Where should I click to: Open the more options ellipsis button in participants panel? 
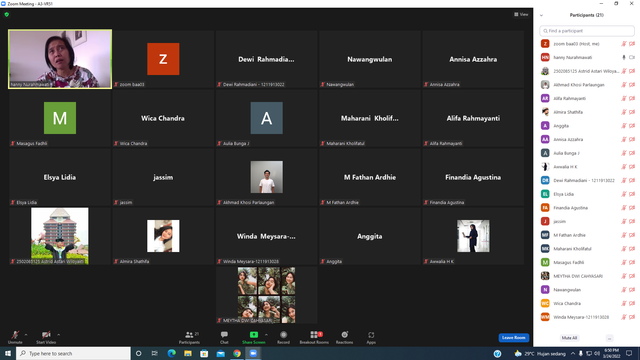609,338
